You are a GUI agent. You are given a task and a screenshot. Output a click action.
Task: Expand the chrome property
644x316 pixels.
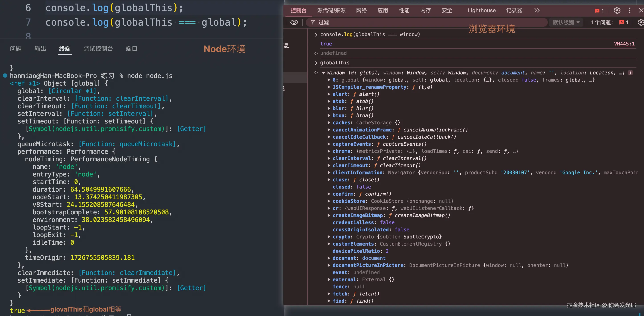pos(329,151)
